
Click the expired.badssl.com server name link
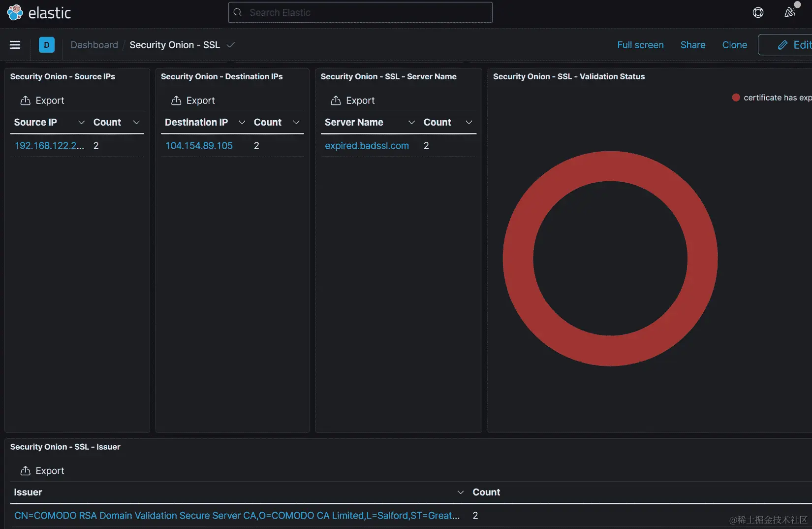[367, 146]
